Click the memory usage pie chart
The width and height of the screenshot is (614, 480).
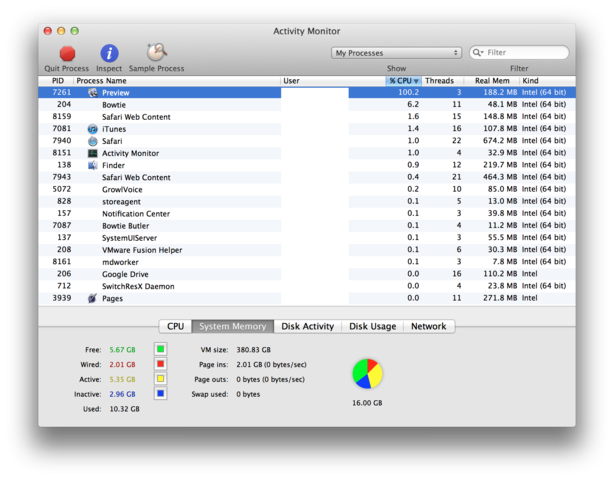tap(367, 374)
